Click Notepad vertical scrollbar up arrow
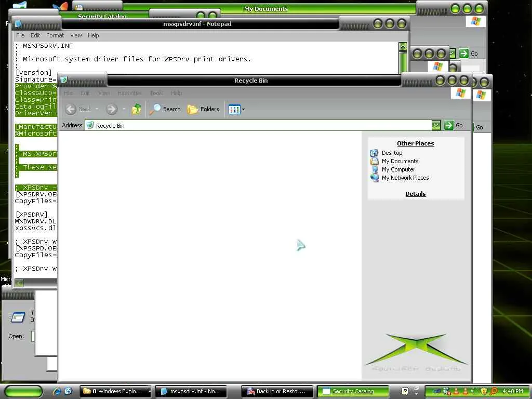The height and width of the screenshot is (399, 532). coord(403,46)
